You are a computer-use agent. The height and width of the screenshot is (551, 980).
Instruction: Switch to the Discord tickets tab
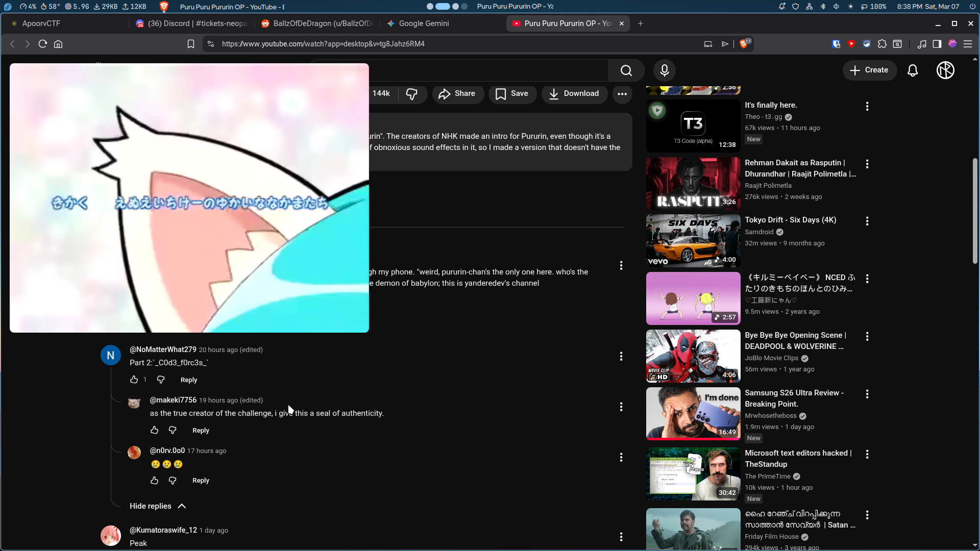click(197, 23)
